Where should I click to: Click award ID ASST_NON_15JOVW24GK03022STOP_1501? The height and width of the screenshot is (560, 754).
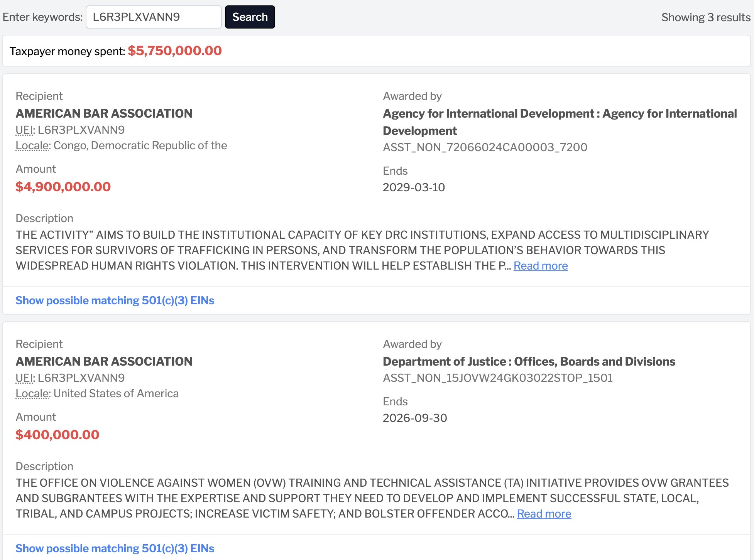point(498,378)
